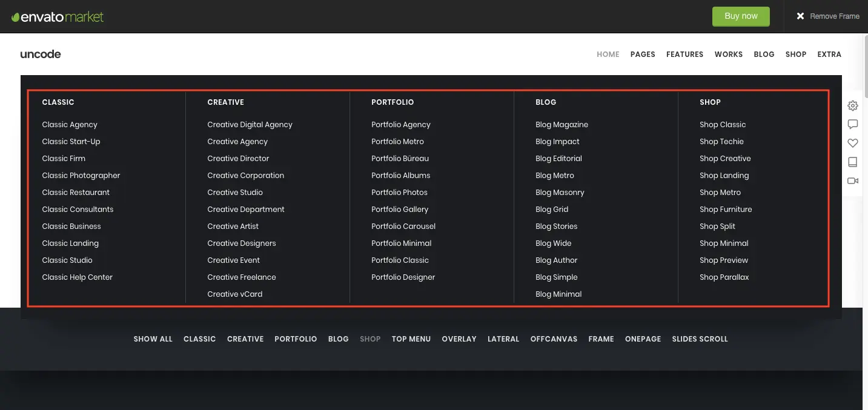Open the PAGES dropdown menu
This screenshot has height=410, width=868.
click(x=643, y=55)
